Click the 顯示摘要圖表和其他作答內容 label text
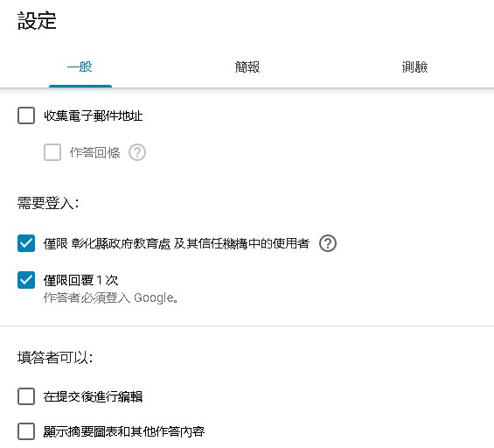This screenshot has height=448, width=494. [x=124, y=431]
